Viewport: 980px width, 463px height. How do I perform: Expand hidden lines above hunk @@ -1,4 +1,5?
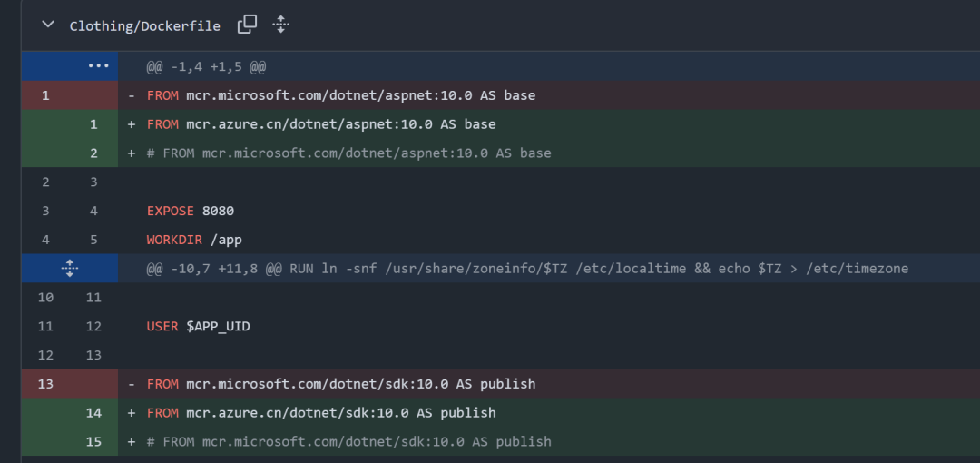(98, 65)
